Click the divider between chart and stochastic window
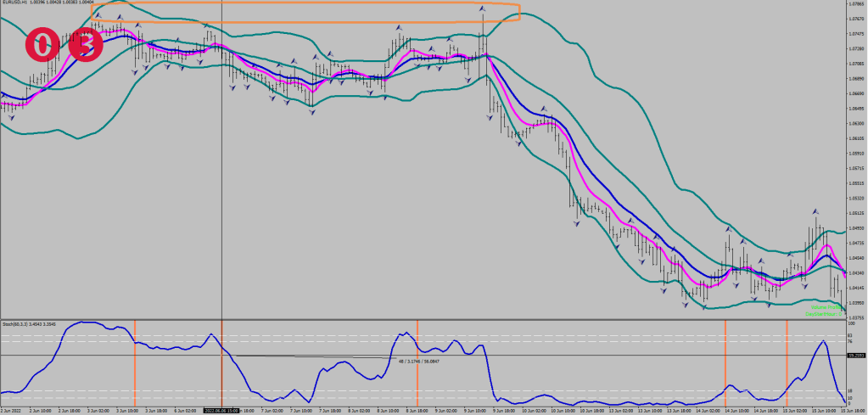 (x=424, y=320)
